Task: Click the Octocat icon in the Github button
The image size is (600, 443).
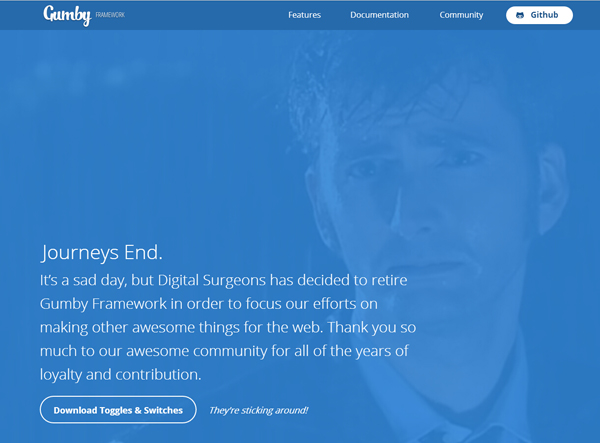Action: 520,15
